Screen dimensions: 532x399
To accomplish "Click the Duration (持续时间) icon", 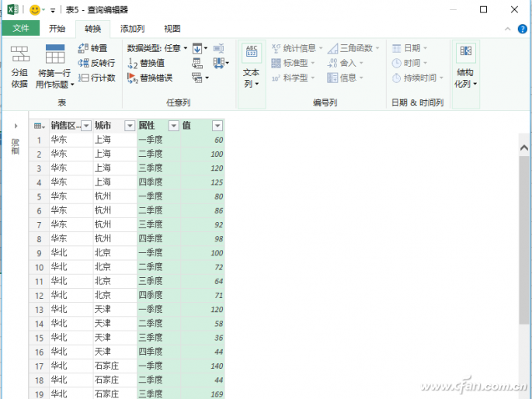I will pyautogui.click(x=396, y=78).
